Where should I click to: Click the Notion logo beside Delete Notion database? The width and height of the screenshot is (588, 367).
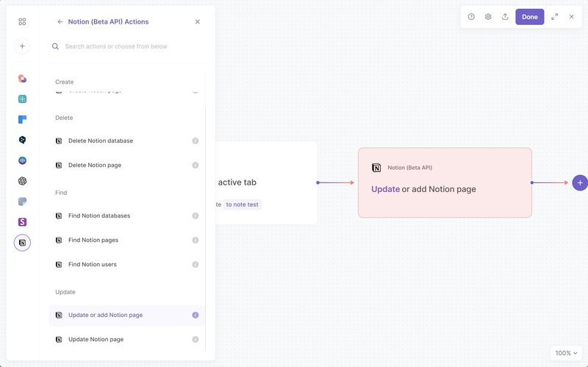tap(59, 140)
